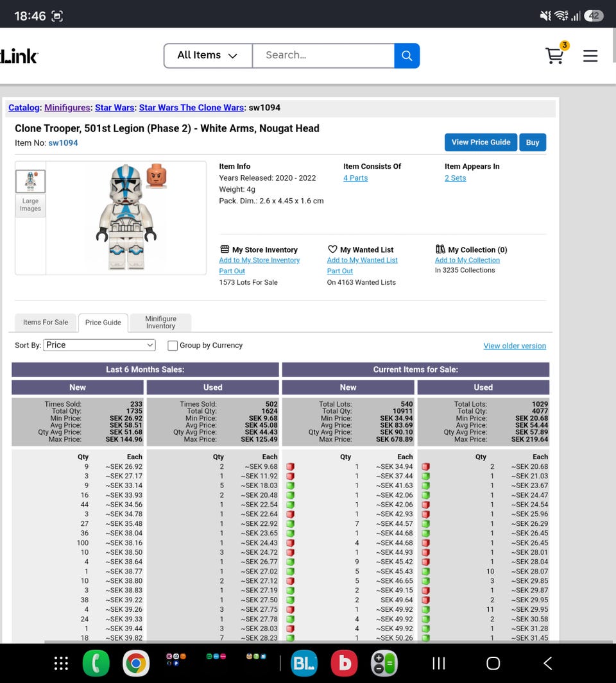The height and width of the screenshot is (683, 616).
Task: Open the 2 Sets link
Action: pos(455,178)
